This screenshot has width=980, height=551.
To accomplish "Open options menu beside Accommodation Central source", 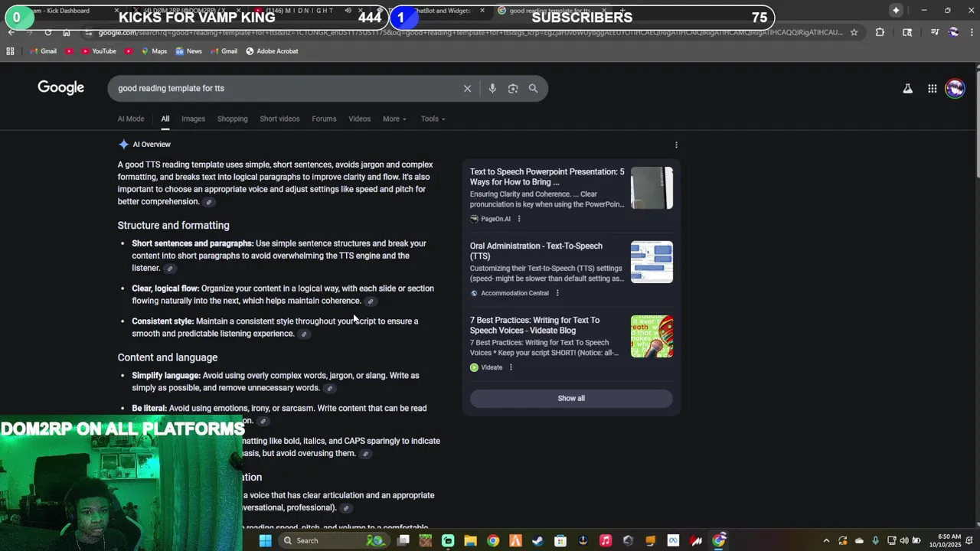I will (557, 293).
